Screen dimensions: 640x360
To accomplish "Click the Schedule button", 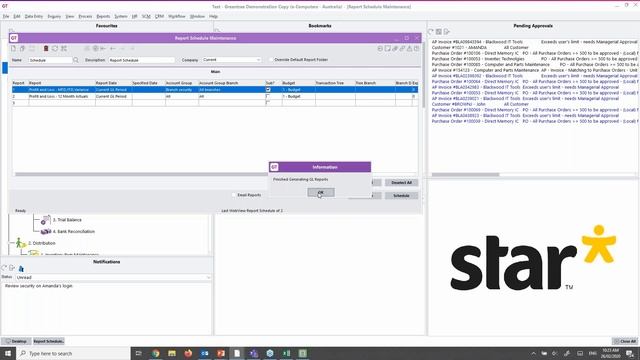I will click(401, 196).
